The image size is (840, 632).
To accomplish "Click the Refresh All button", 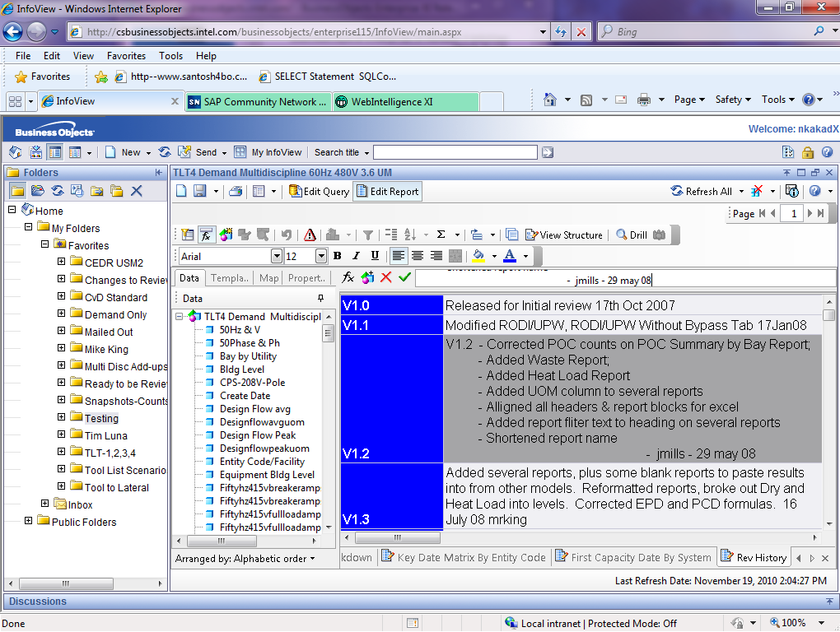I will pos(702,192).
